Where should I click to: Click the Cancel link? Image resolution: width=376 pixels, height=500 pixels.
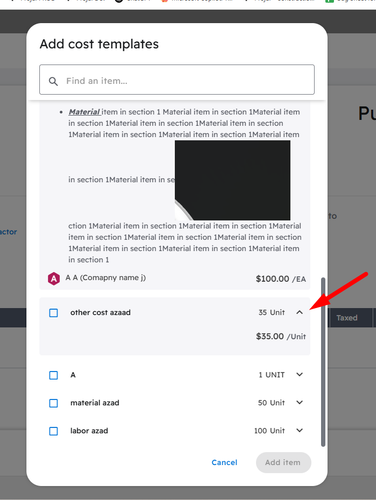pyautogui.click(x=224, y=462)
